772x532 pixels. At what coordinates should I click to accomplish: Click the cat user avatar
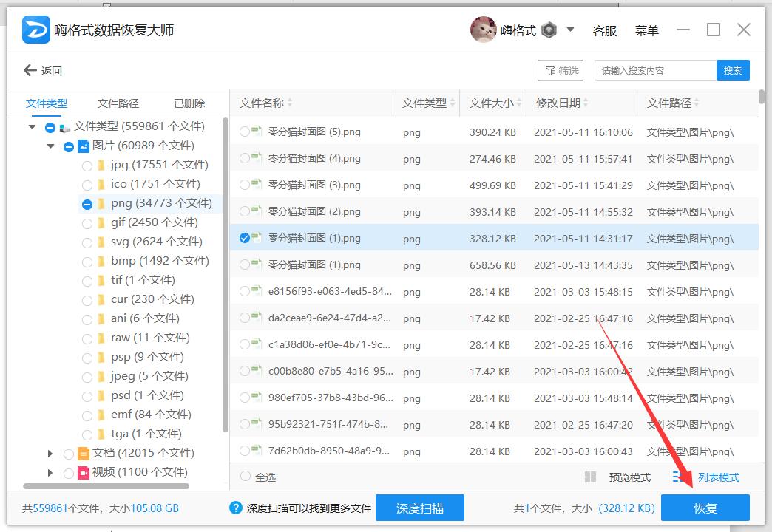[483, 30]
